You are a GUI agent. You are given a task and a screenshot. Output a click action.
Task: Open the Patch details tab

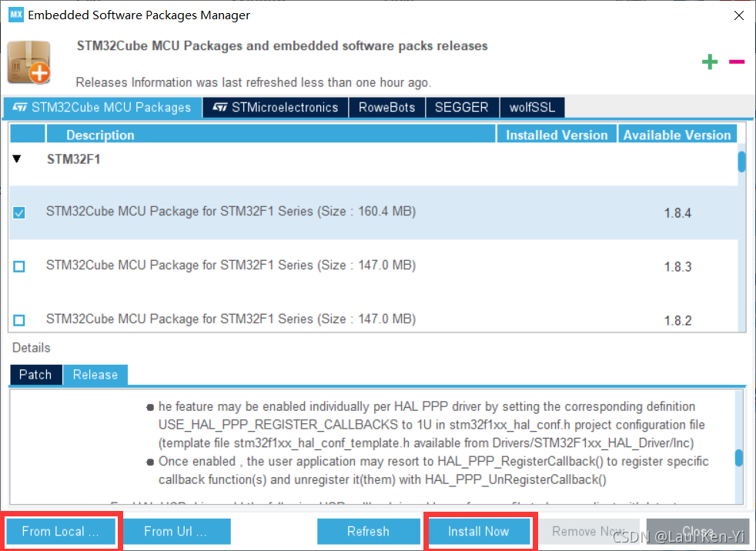click(x=35, y=375)
